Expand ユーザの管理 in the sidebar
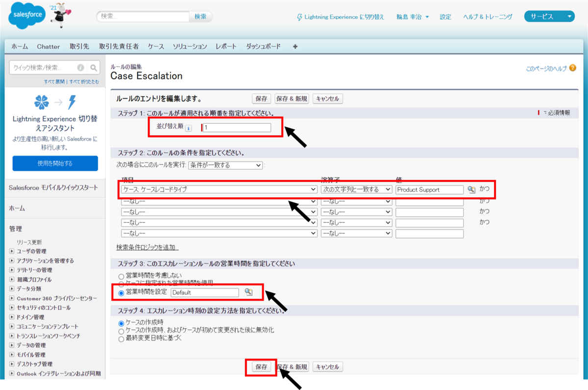This screenshot has width=588, height=390. click(12, 251)
